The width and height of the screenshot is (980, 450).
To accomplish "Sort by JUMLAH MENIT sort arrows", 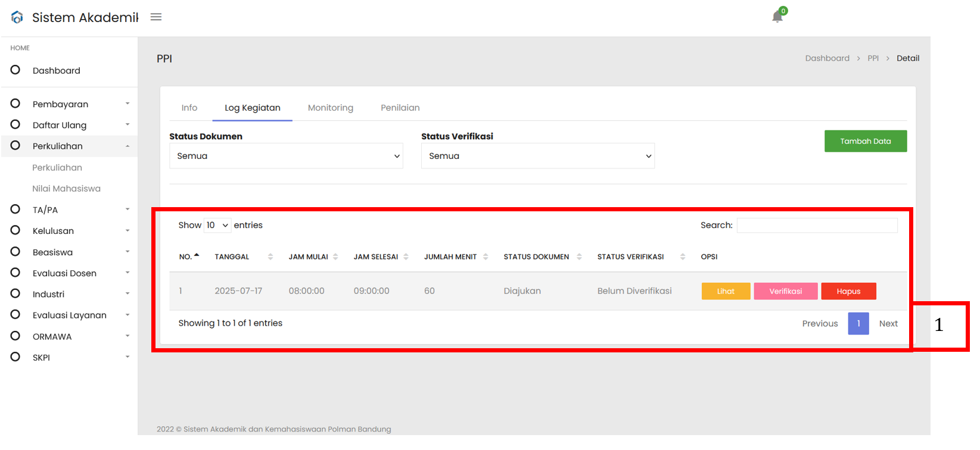I will point(486,257).
